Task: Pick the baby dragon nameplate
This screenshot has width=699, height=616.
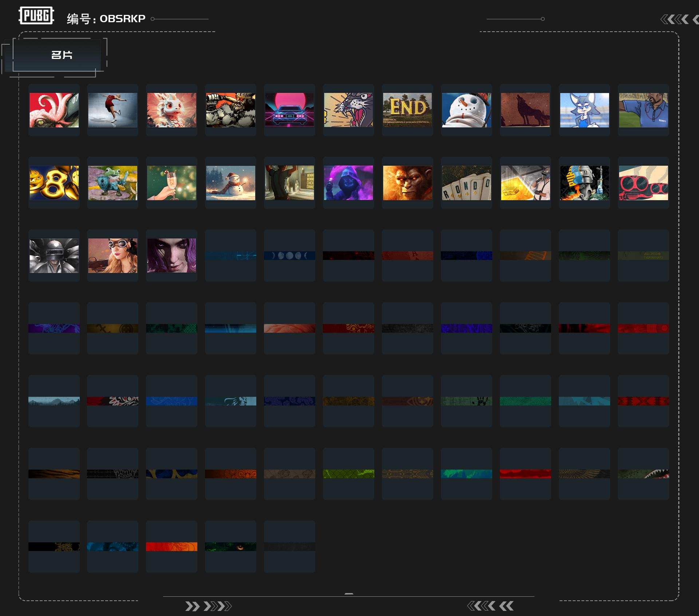Action: pyautogui.click(x=171, y=110)
